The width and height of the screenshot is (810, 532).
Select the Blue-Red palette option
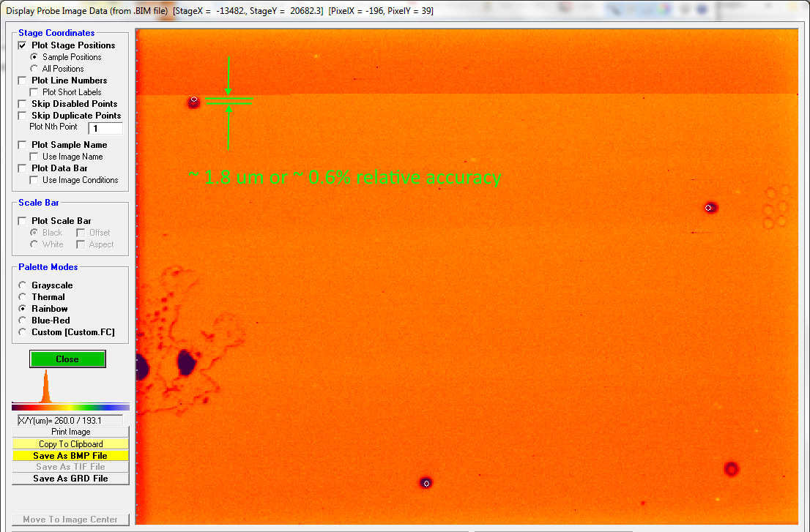pos(23,321)
